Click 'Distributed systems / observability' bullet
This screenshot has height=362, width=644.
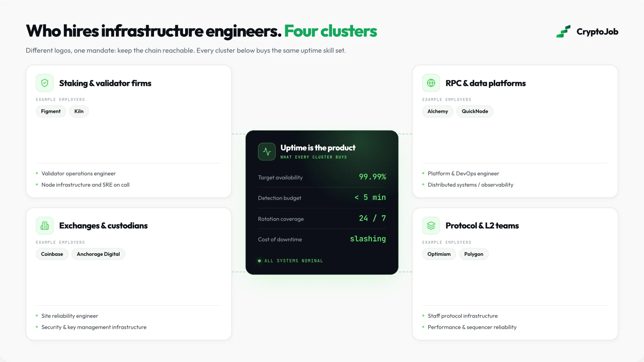(x=470, y=185)
